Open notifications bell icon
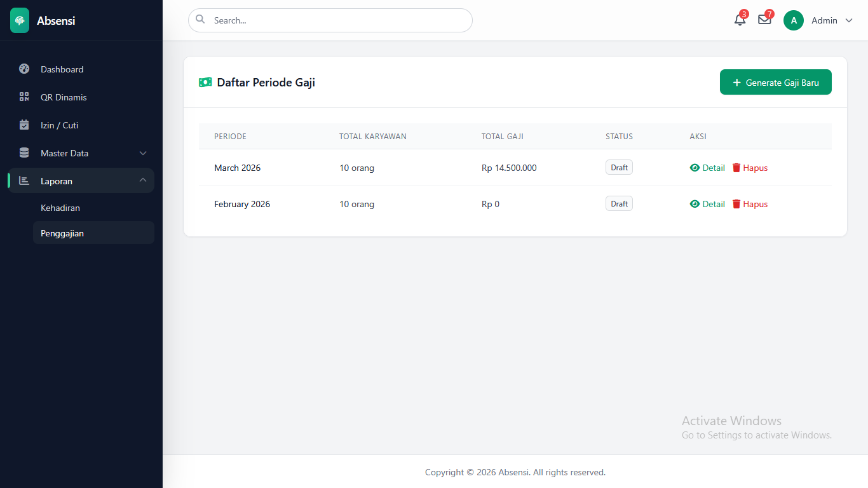This screenshot has height=488, width=868. 740,20
